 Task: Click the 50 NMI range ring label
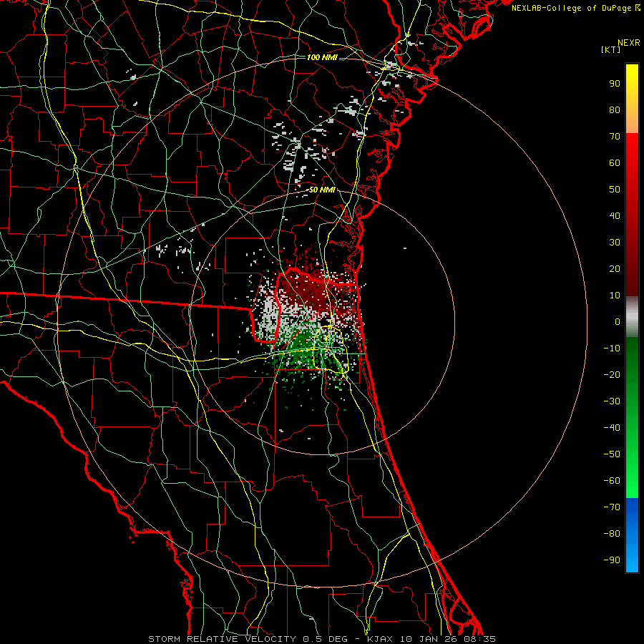[322, 190]
